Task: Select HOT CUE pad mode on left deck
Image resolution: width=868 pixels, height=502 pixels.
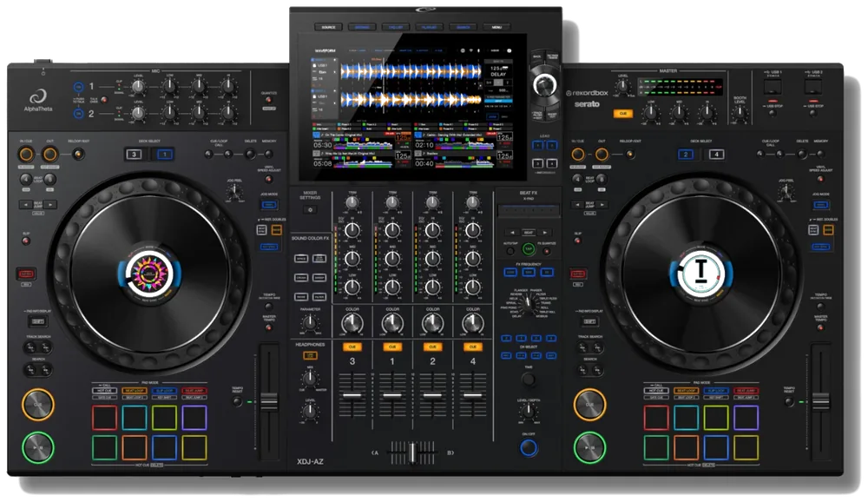Action: pyautogui.click(x=105, y=391)
